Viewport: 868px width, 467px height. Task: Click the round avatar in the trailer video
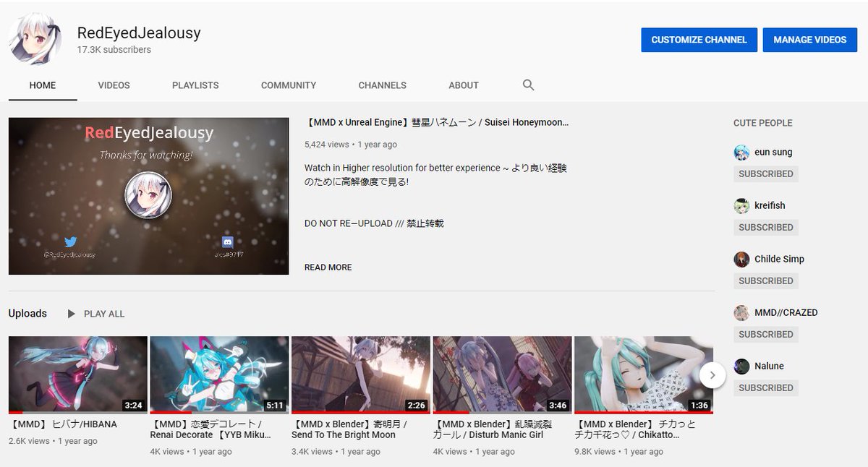148,195
